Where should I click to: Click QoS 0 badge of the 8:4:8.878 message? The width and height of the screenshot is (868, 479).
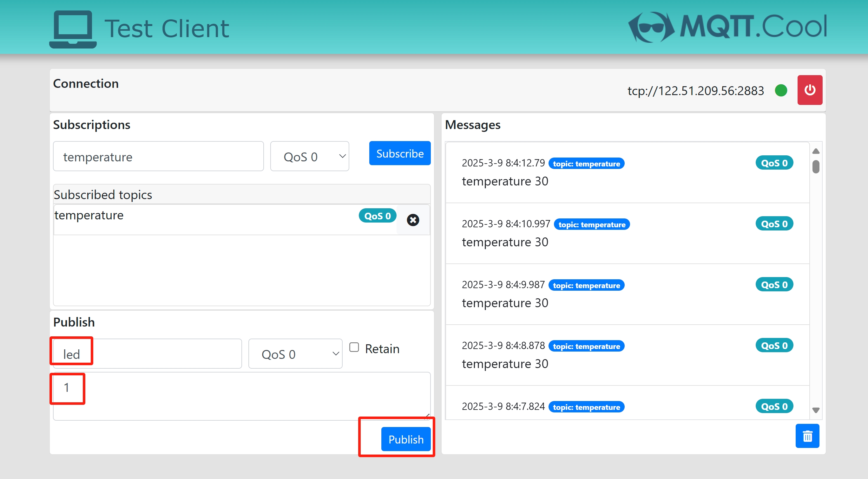point(774,346)
